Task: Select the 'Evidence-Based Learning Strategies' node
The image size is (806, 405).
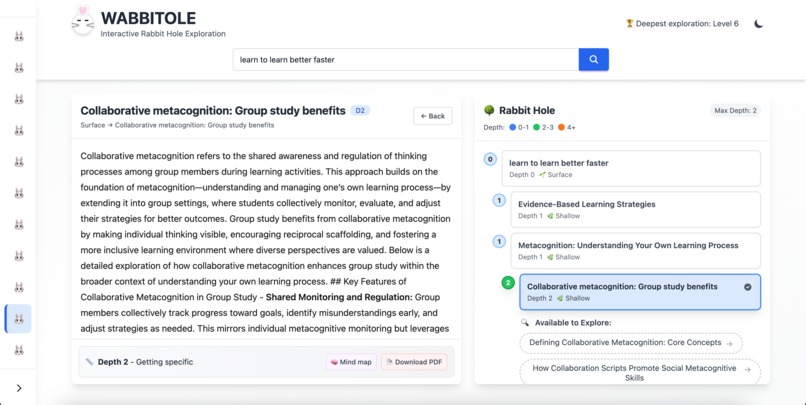Action: (635, 209)
